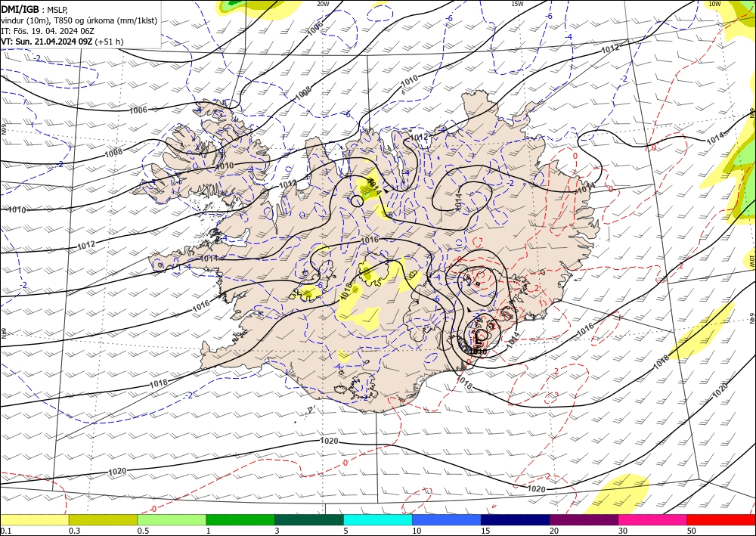756x536 pixels.
Task: Click the light yellow 0.1 precipitation swatch
Action: coord(34,519)
